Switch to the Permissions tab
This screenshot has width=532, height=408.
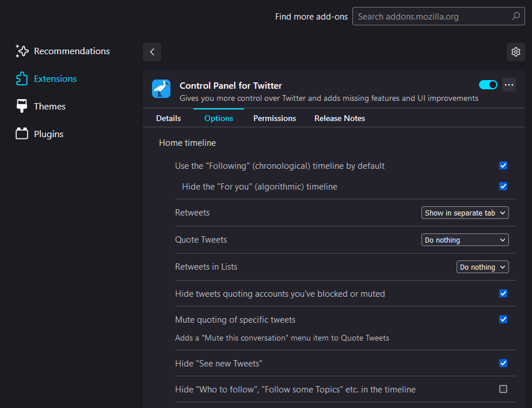275,118
